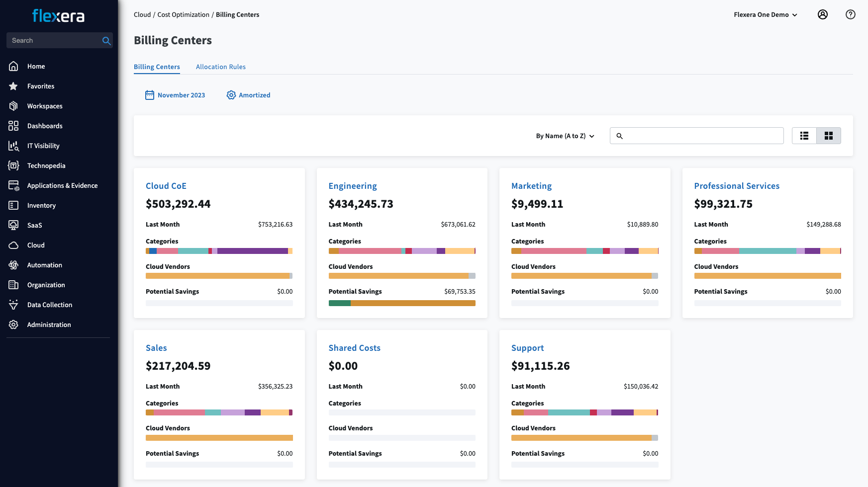Click the billing centers search field
868x487 pixels.
[702, 136]
